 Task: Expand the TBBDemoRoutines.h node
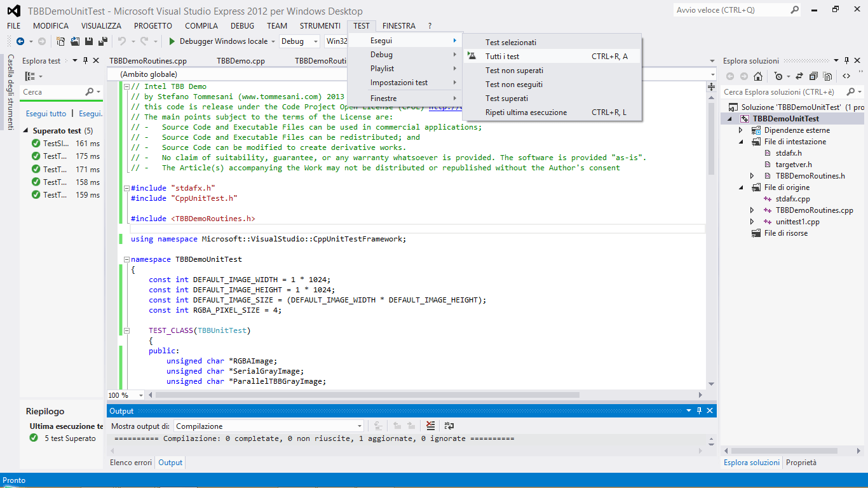tap(752, 176)
